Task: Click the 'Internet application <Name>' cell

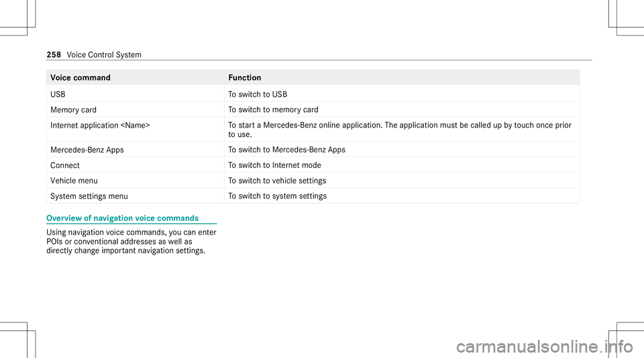Action: [135, 130]
